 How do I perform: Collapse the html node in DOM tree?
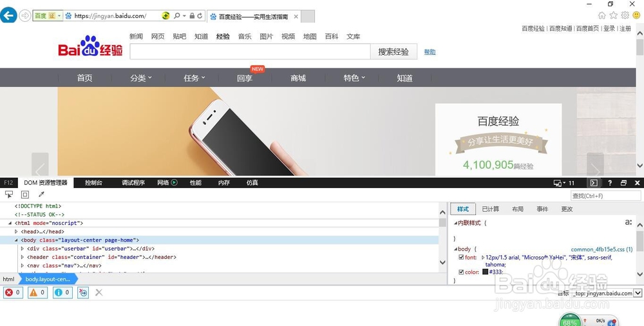point(10,223)
